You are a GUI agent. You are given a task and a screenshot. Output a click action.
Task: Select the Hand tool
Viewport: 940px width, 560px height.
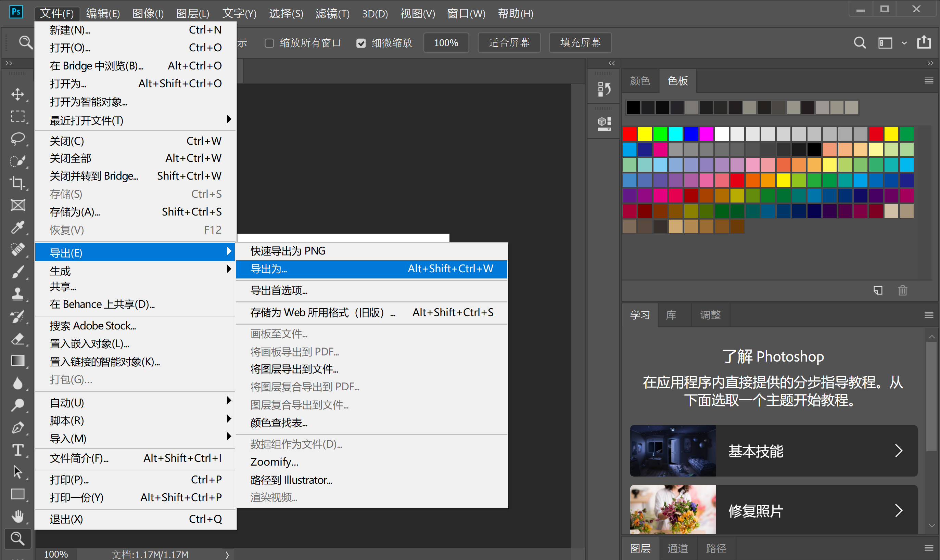(x=18, y=516)
